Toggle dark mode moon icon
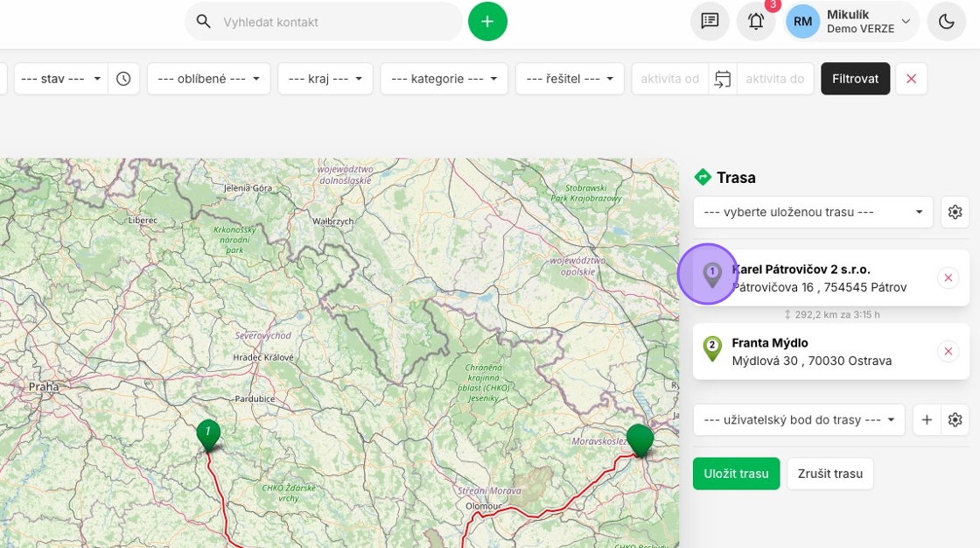 pyautogui.click(x=946, y=21)
